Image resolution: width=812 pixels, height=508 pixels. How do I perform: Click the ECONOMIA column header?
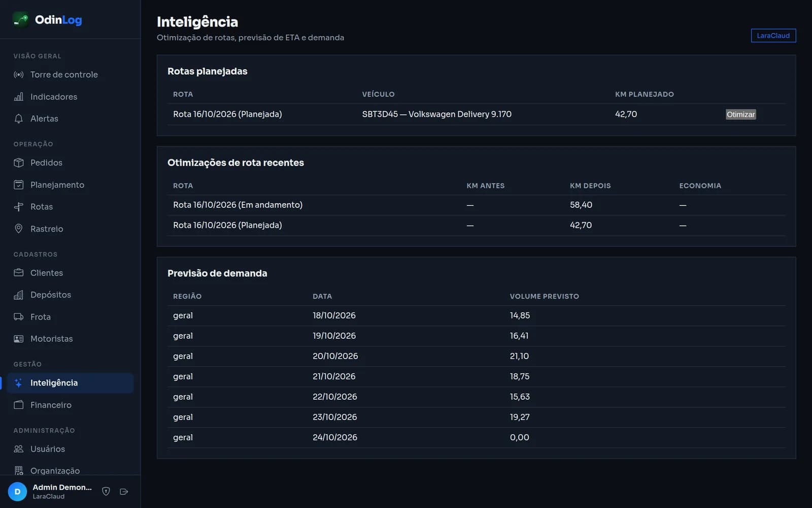click(700, 185)
